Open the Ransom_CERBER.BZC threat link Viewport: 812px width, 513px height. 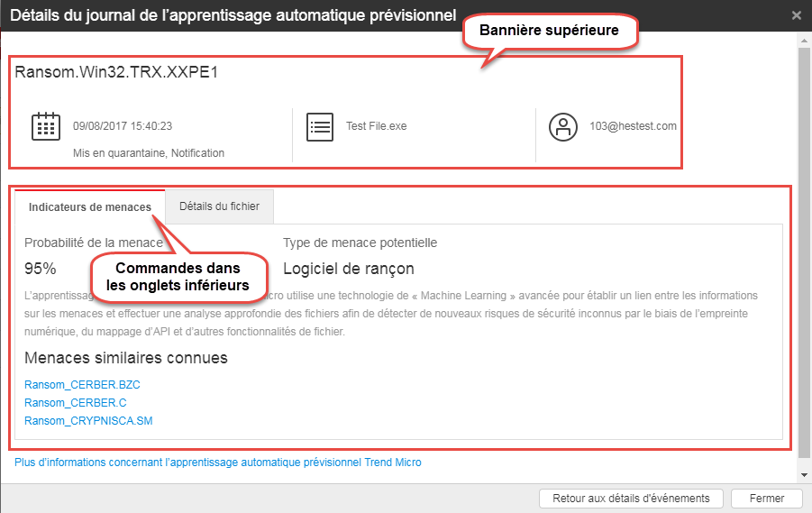82,385
